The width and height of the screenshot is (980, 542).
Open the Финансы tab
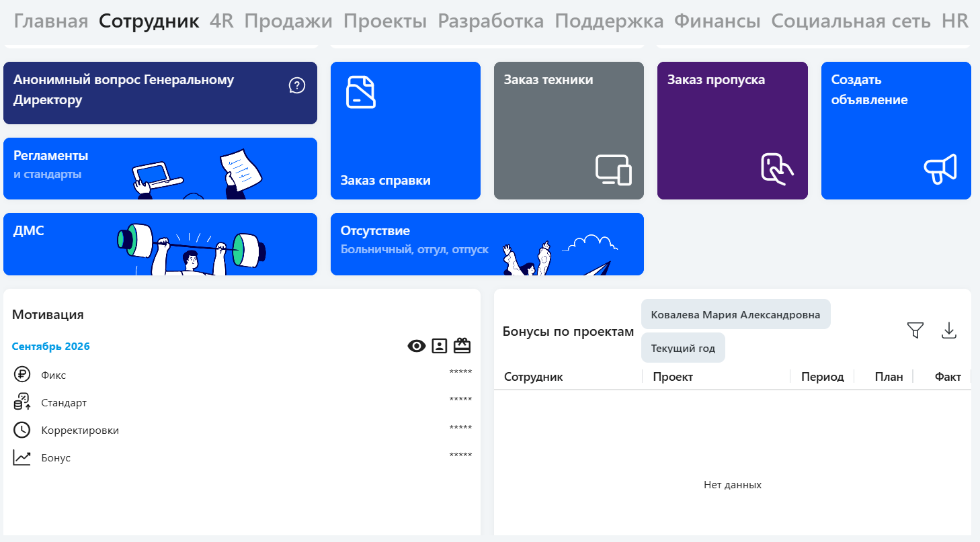click(x=717, y=21)
